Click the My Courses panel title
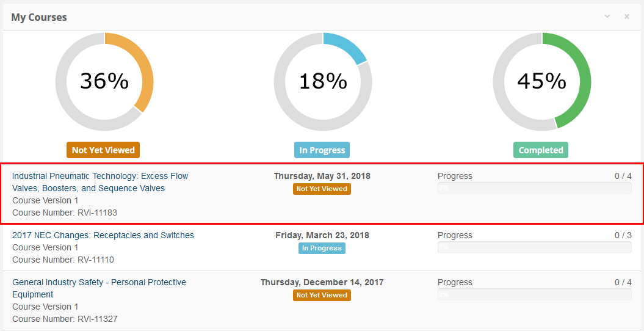Image resolution: width=644 pixels, height=331 pixels. [39, 17]
